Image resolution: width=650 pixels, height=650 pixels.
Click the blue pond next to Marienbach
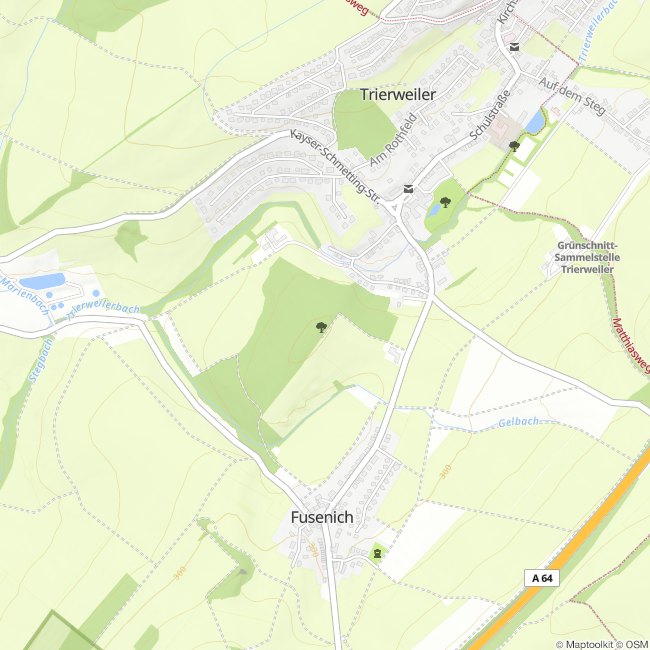42,281
